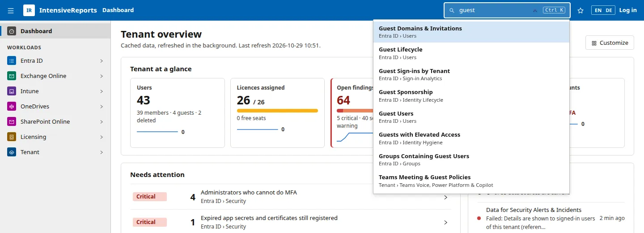Screen dimensions: 644x233
Task: Open the expired app secrets finding arrow
Action: click(445, 222)
